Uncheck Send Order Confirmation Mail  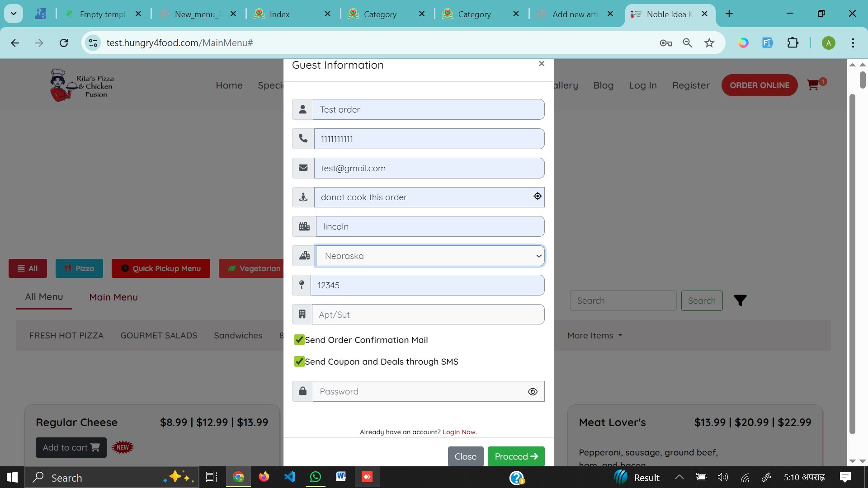[299, 340]
